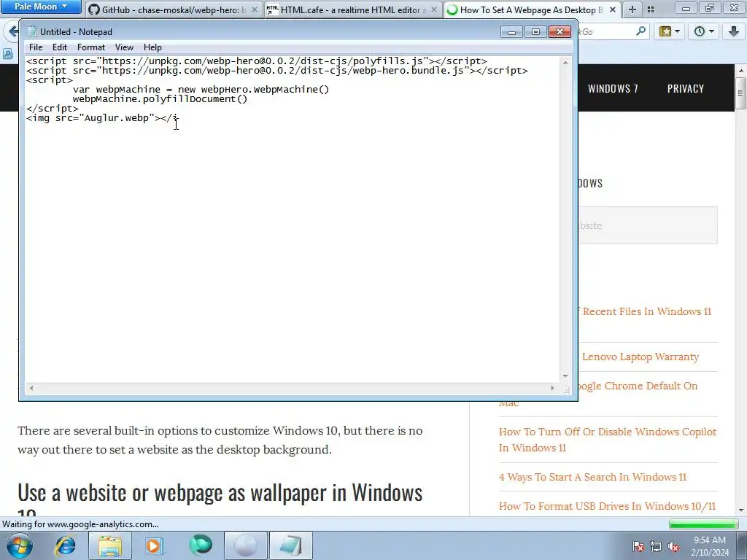Close the HTML.cafe tab
Viewport: 747px width, 560px height.
coord(433,9)
